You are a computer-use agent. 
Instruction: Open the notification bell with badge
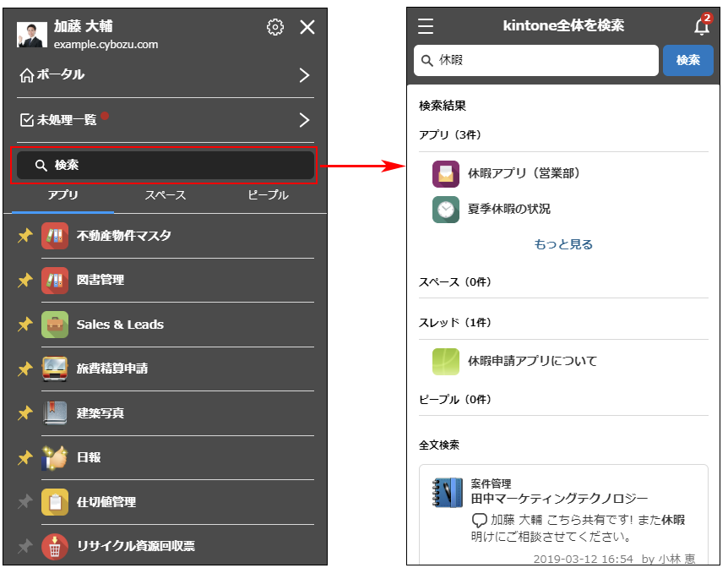click(702, 26)
